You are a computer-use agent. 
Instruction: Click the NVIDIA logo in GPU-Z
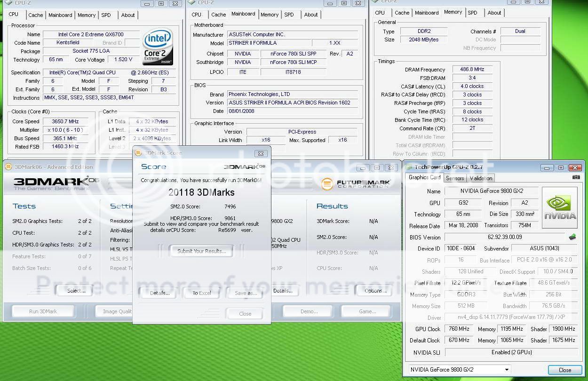[x=560, y=207]
